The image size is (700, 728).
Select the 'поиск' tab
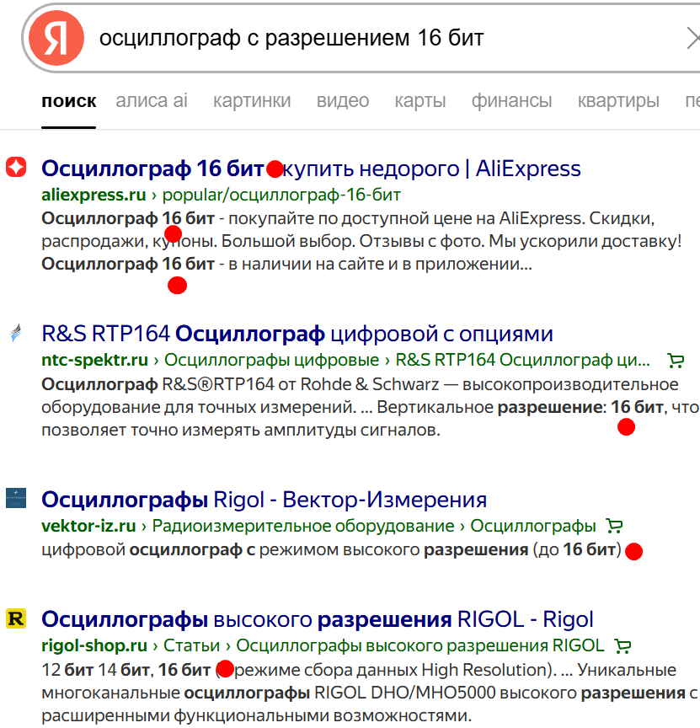[x=69, y=101]
